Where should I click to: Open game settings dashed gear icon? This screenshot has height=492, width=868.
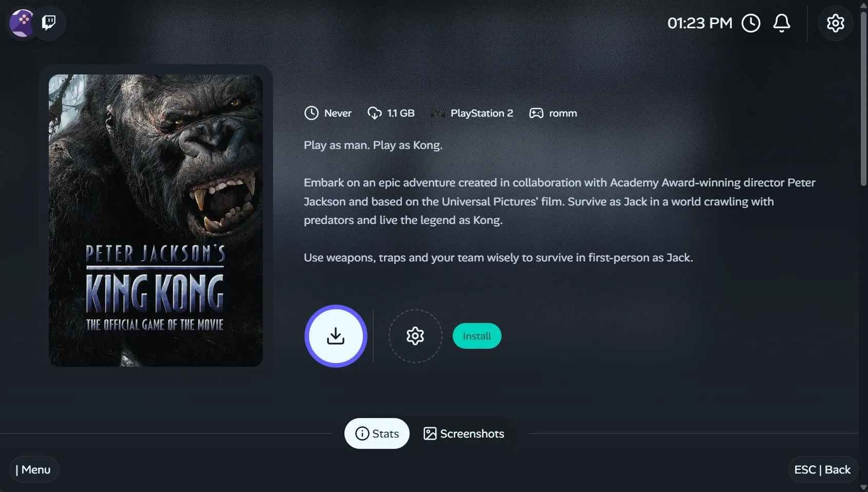coord(415,336)
